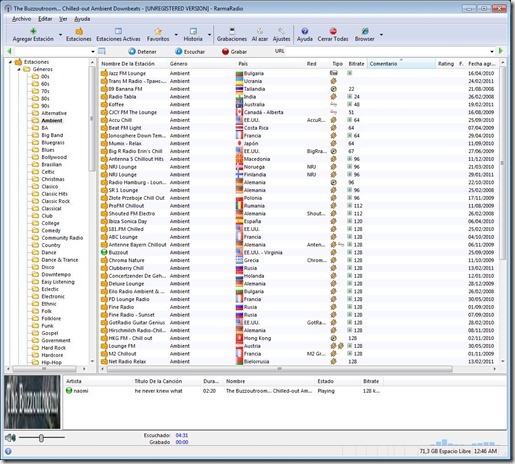Sort by Fecha agr... column header
Image resolution: width=515 pixels, height=464 pixels.
coord(482,64)
